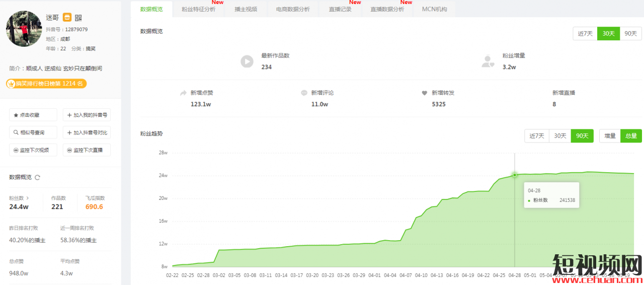
Task: Click the 总点赞 value 948.0w
Action: pyautogui.click(x=19, y=273)
